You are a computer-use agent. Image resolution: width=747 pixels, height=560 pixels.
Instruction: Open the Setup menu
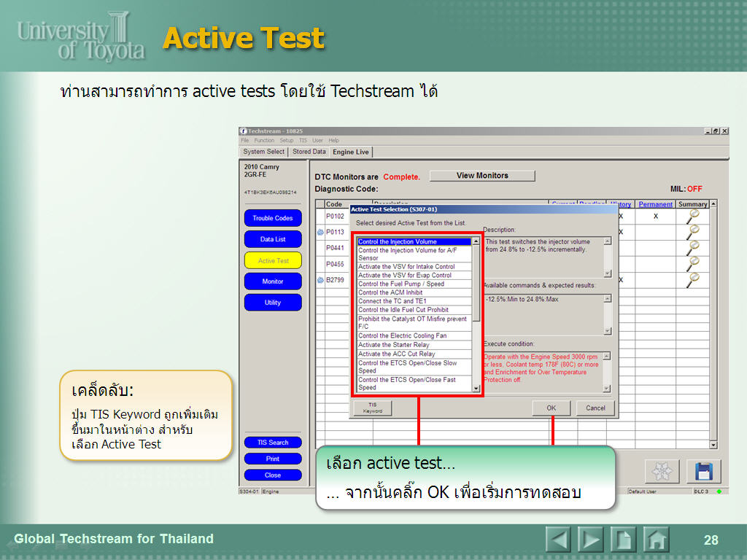tap(286, 141)
